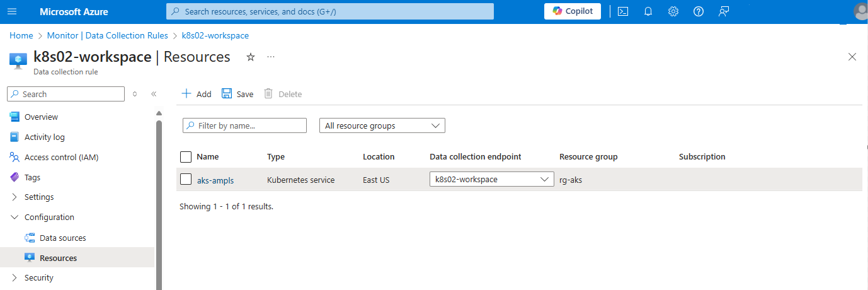Open the notifications bell
The image size is (868, 290).
coord(648,11)
